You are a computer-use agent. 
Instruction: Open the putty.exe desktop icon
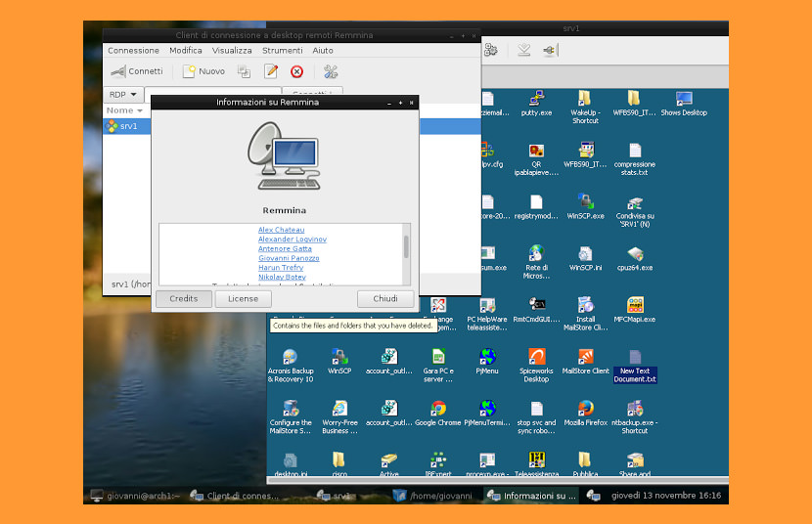536,103
